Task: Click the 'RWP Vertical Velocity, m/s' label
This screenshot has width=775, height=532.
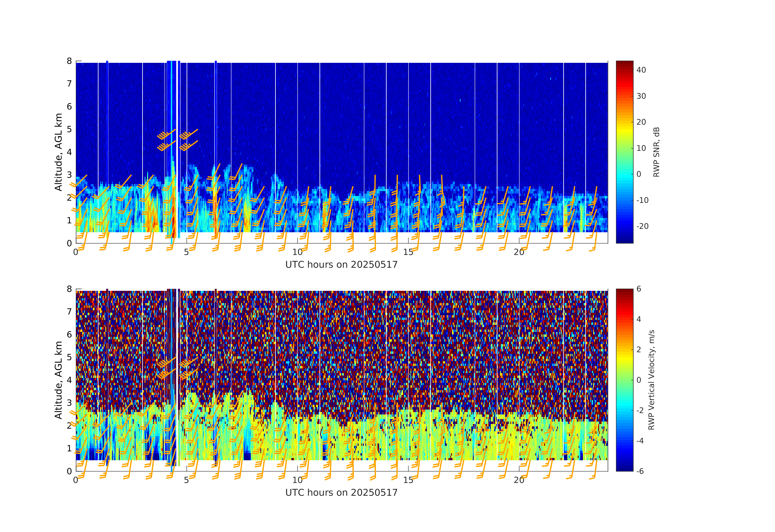Action: click(x=651, y=380)
